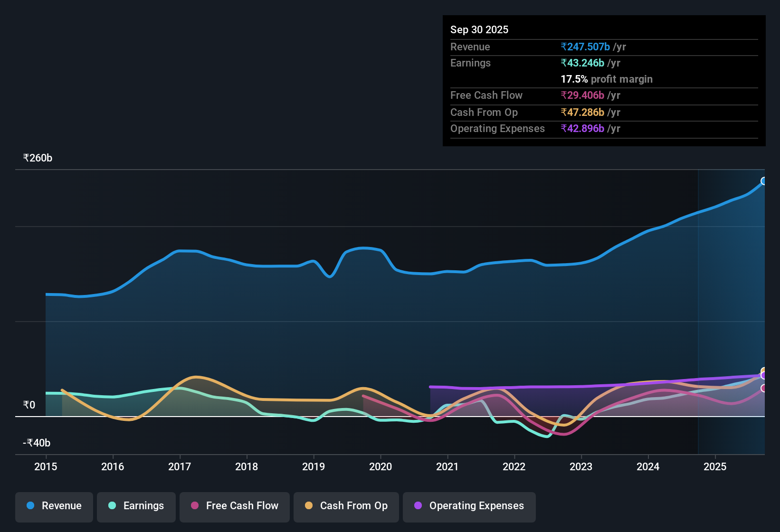
Task: Click the pink Free Cash Flow end data point
Action: pyautogui.click(x=764, y=388)
